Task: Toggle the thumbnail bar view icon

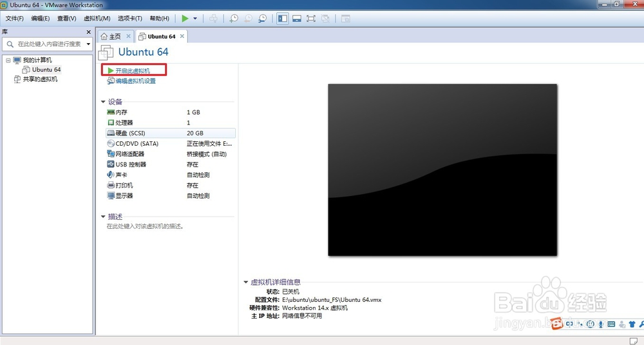Action: click(297, 19)
